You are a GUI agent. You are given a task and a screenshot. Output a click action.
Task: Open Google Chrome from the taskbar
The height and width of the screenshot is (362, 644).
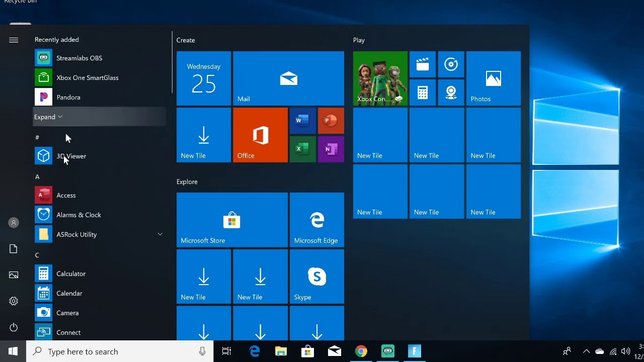[x=361, y=351]
